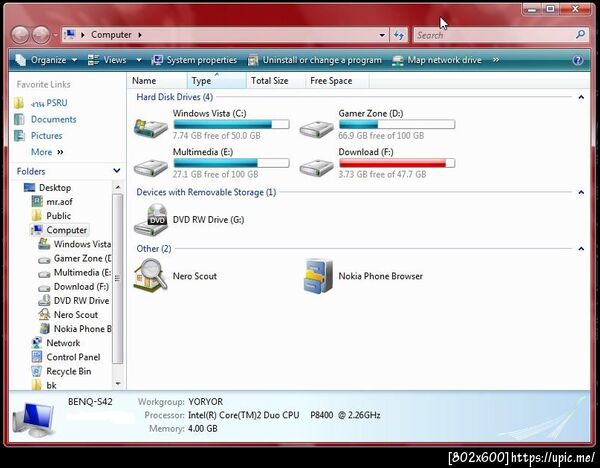600x468 pixels.
Task: Expand More favorite links chevron
Action: (x=60, y=152)
